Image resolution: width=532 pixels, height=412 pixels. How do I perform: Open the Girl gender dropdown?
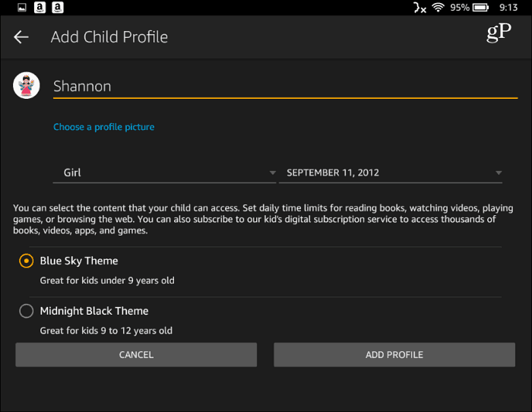[165, 173]
